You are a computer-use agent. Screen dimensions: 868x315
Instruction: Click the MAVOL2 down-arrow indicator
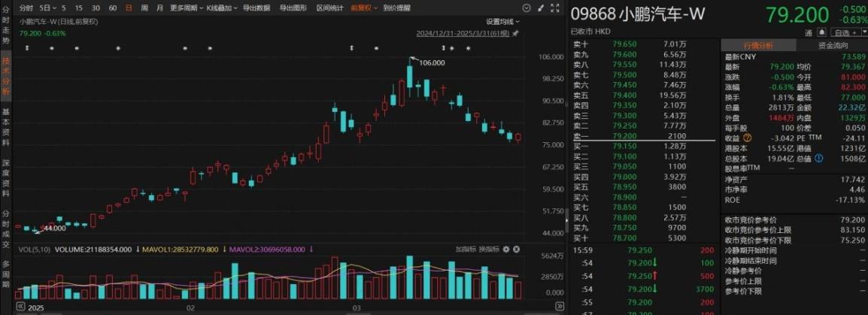coord(311,250)
